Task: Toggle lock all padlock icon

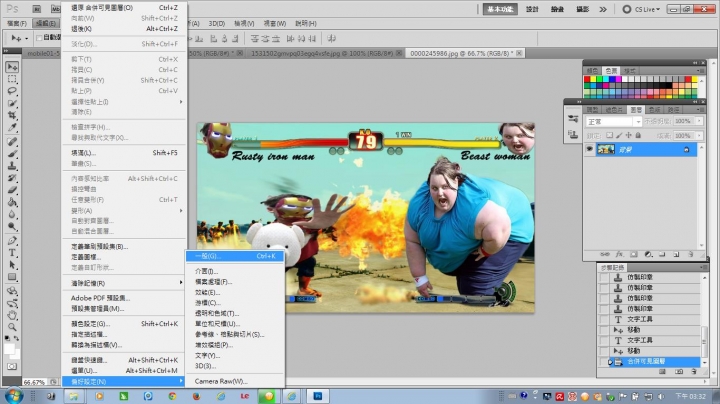Action: (x=638, y=135)
